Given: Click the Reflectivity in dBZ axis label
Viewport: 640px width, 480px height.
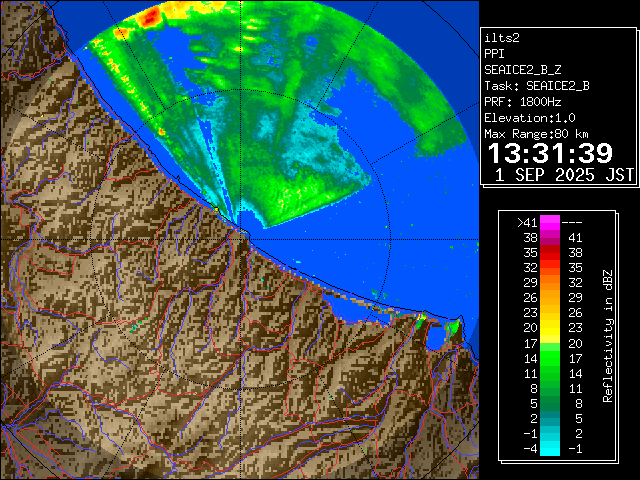Looking at the screenshot, I should (608, 335).
